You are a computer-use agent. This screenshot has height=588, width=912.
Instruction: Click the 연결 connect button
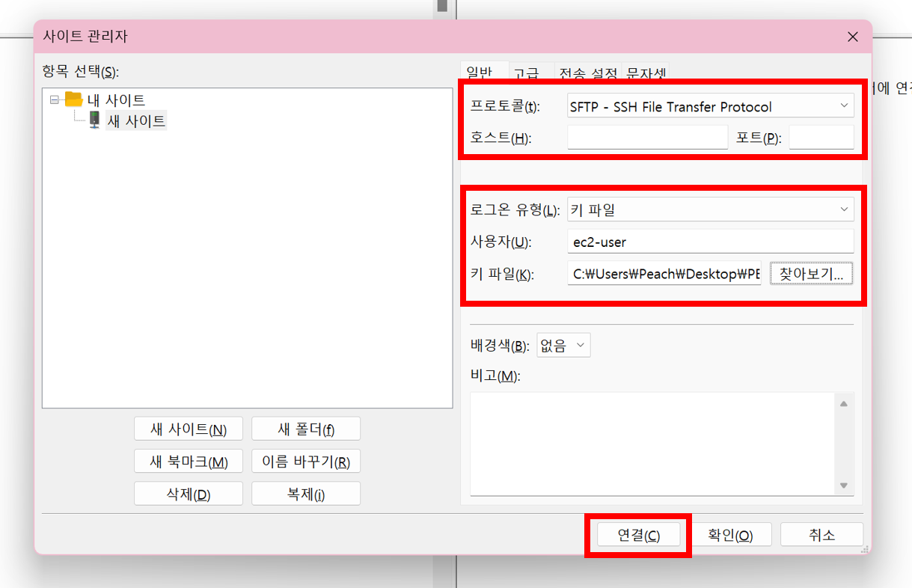pyautogui.click(x=638, y=535)
